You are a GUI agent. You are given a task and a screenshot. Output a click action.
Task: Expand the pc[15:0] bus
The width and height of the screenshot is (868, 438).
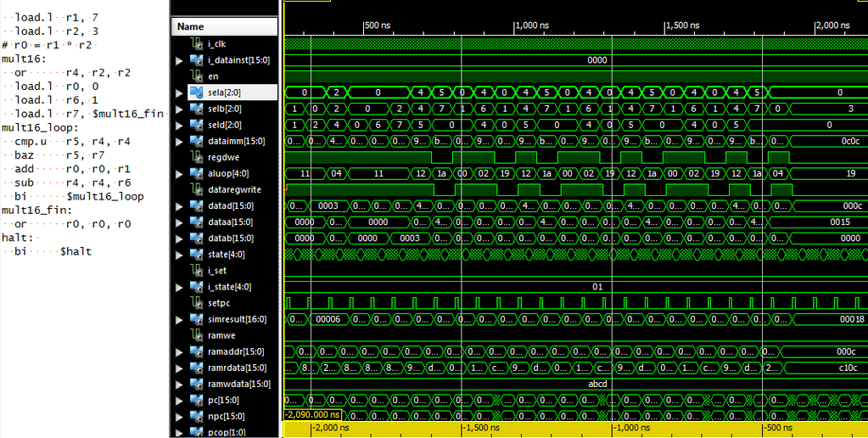pos(179,401)
